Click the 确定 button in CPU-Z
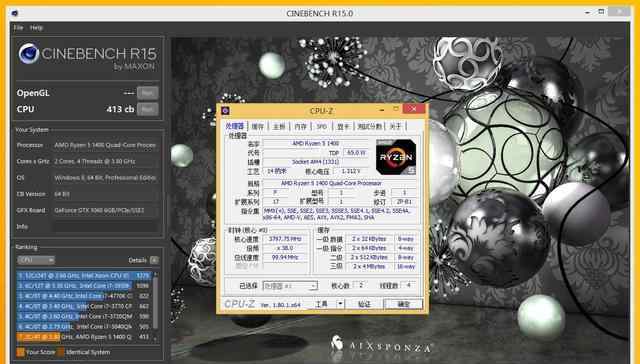This screenshot has height=364, width=640. coord(403,304)
